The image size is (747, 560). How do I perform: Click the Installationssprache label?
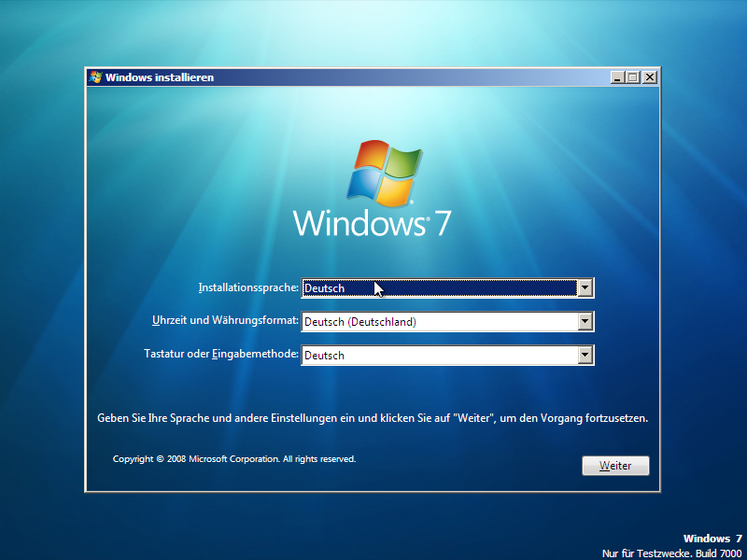click(x=248, y=287)
